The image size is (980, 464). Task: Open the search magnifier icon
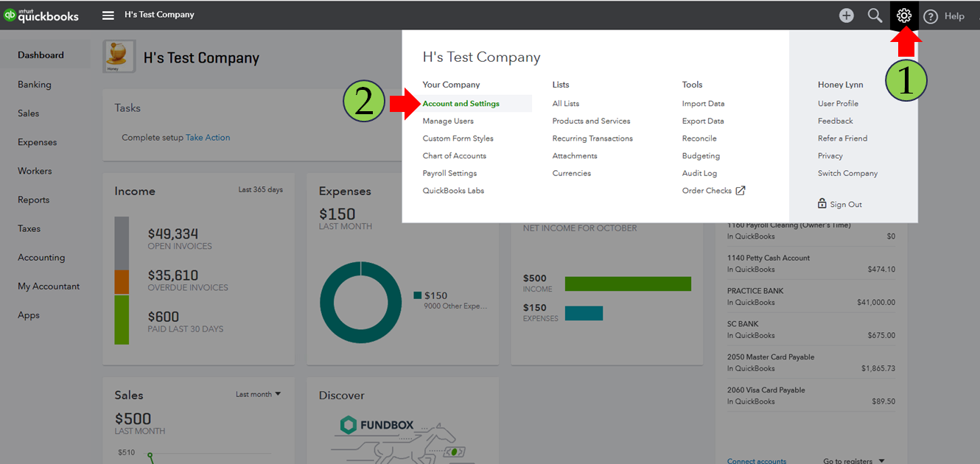[875, 15]
